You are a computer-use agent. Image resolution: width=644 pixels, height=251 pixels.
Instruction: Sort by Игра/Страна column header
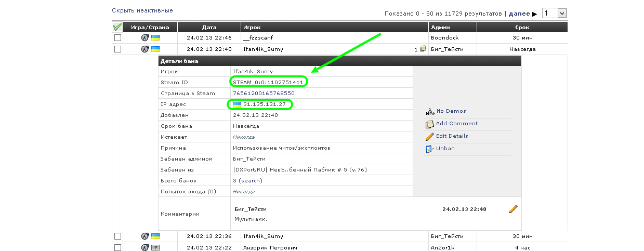[150, 27]
